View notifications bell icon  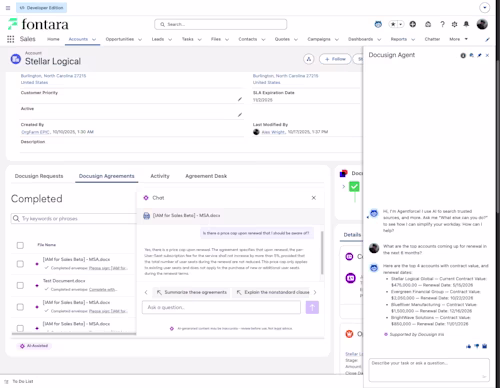pyautogui.click(x=466, y=24)
